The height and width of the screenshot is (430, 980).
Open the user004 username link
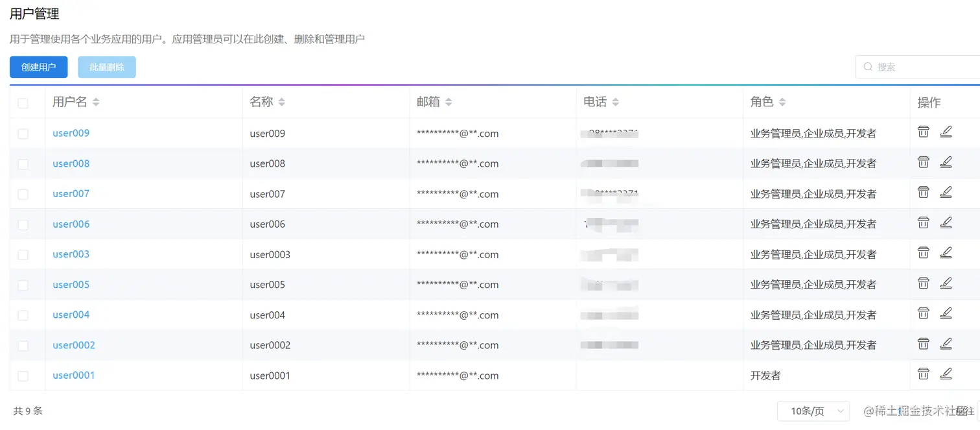pos(71,315)
